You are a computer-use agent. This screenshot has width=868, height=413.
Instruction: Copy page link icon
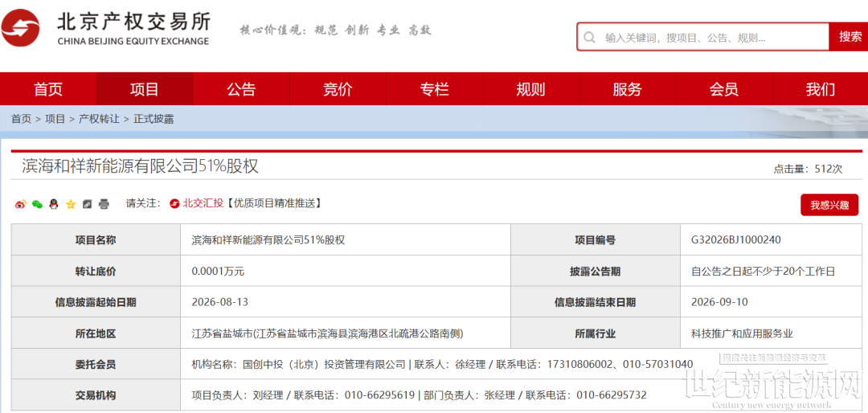point(87,204)
